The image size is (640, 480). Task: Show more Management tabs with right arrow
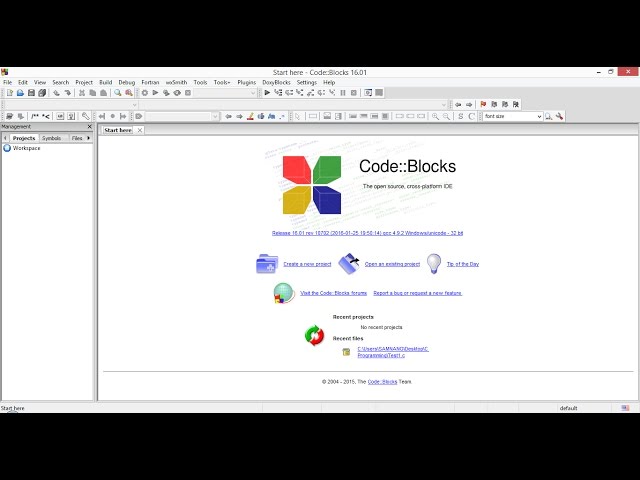point(89,138)
